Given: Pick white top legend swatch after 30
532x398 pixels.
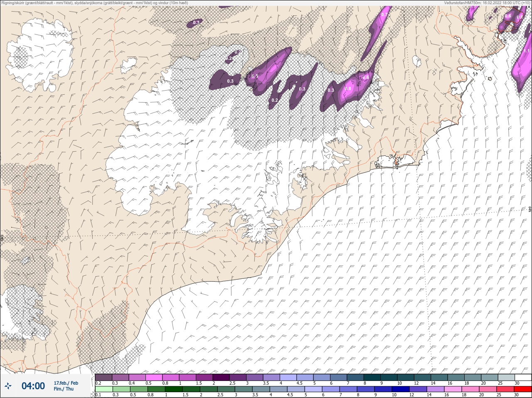Looking at the screenshot, I should 523,377.
